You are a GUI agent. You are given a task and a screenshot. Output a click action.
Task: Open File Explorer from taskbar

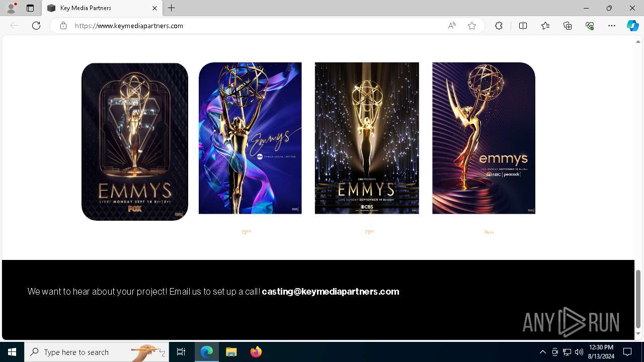click(x=231, y=352)
